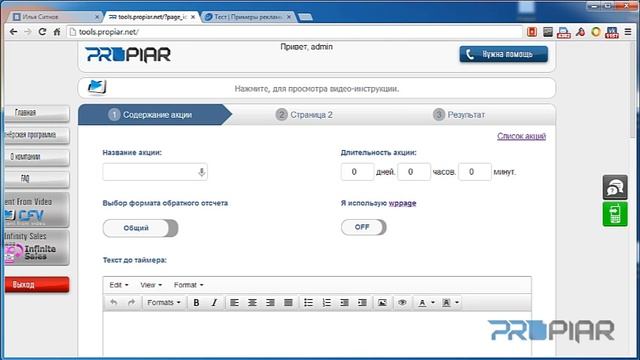Screen dimensions: 640x360
Task: Open the video instruction folder icon
Action: (x=97, y=87)
